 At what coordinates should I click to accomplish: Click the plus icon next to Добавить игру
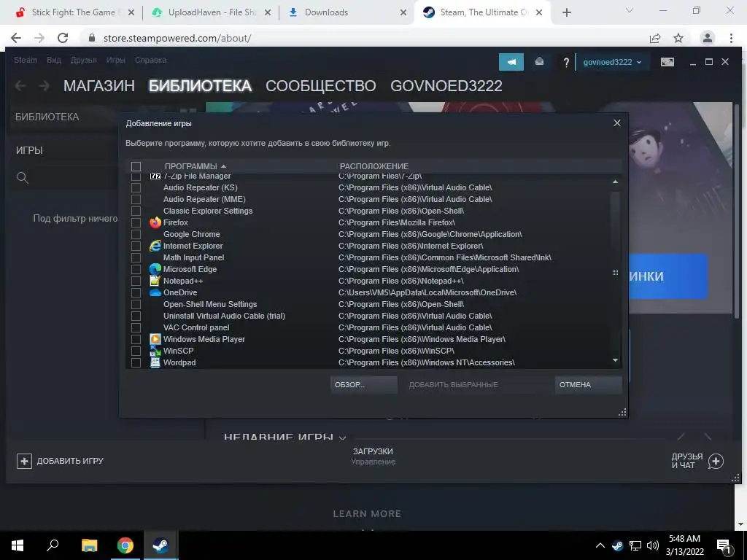pyautogui.click(x=24, y=461)
